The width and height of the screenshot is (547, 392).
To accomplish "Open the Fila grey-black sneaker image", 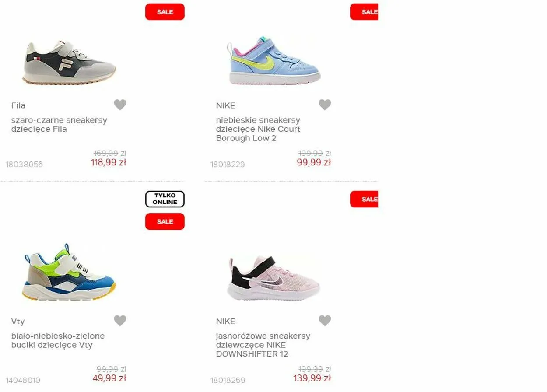I will coord(69,63).
